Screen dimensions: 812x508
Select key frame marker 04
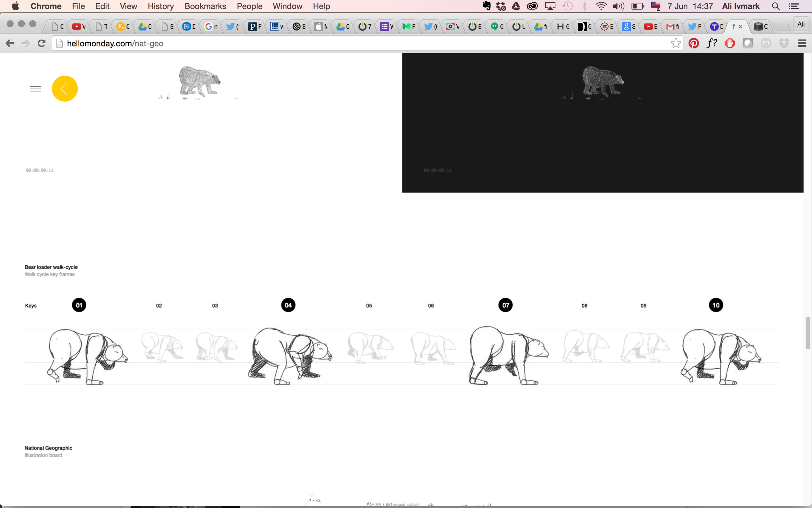288,305
